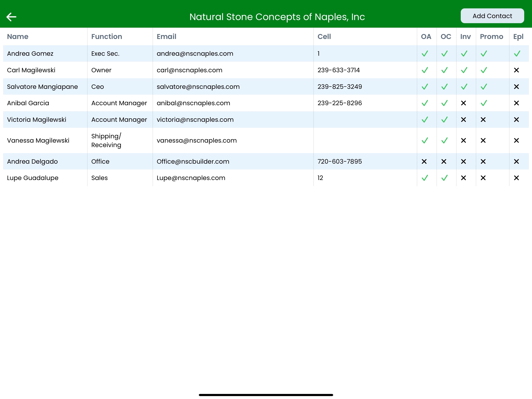Toggle Epl cross for Victoria Magilewski

(516, 120)
